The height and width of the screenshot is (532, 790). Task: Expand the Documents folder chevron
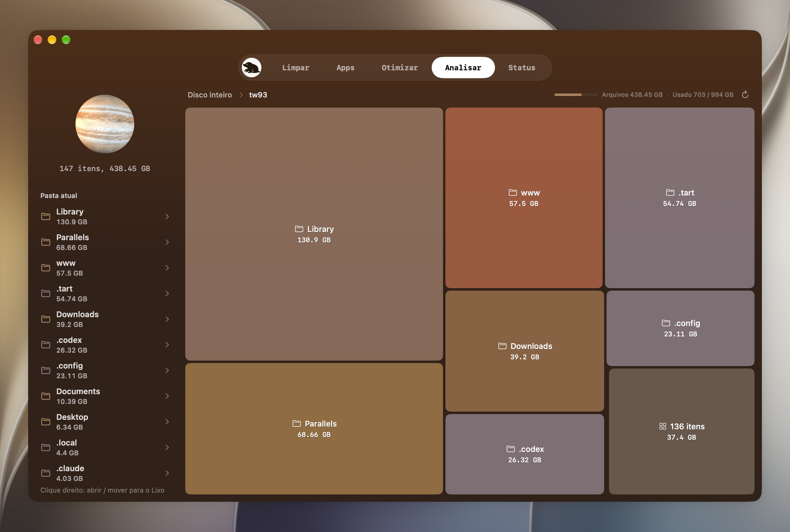(x=167, y=396)
